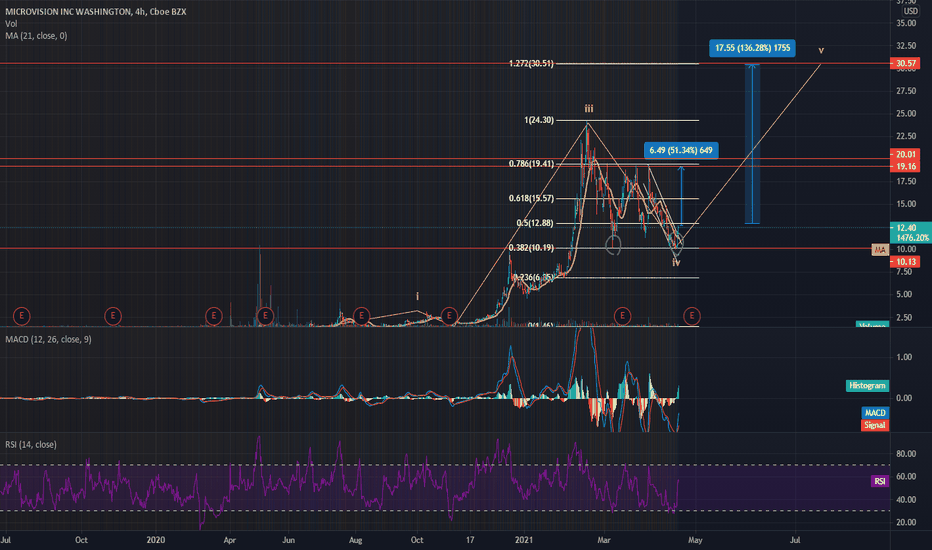
Task: Select the Mar label on time axis
Action: click(x=604, y=540)
